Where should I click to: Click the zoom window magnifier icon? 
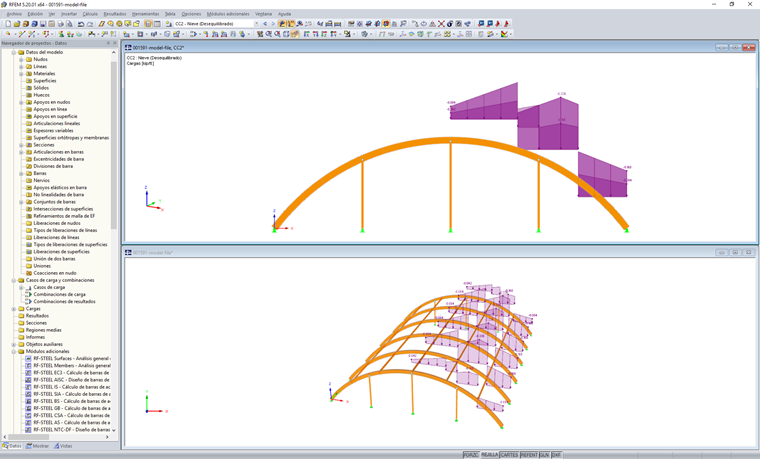[269, 34]
